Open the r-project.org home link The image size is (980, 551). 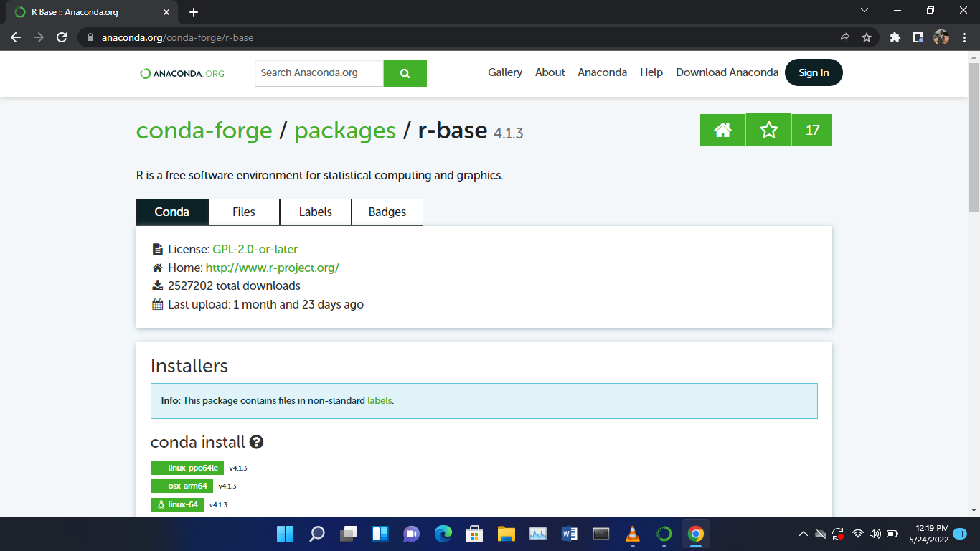coord(273,268)
